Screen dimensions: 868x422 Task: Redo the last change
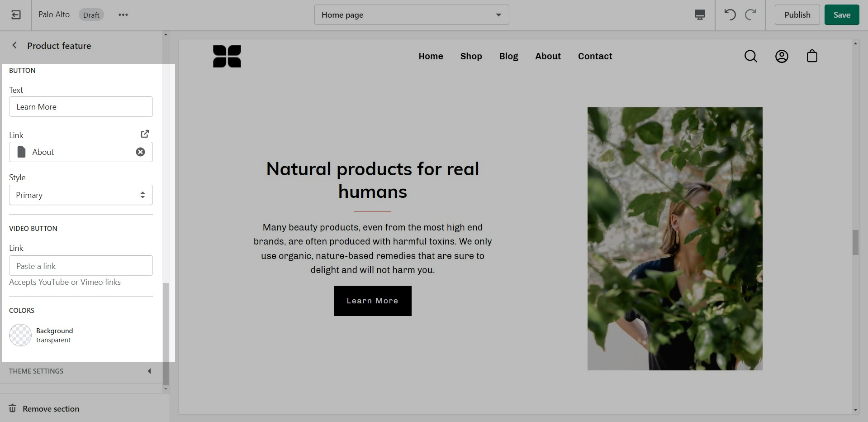tap(751, 15)
